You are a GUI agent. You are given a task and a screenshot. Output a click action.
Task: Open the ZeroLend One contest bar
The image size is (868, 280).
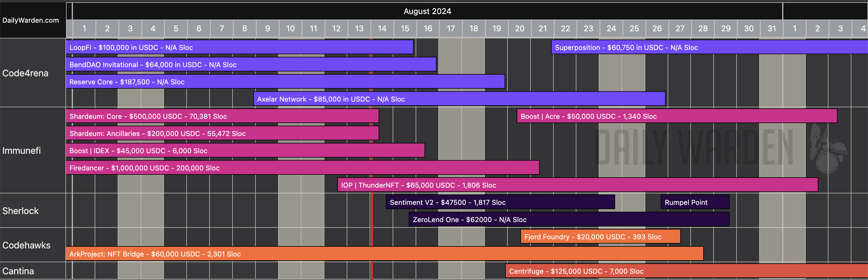pos(569,219)
